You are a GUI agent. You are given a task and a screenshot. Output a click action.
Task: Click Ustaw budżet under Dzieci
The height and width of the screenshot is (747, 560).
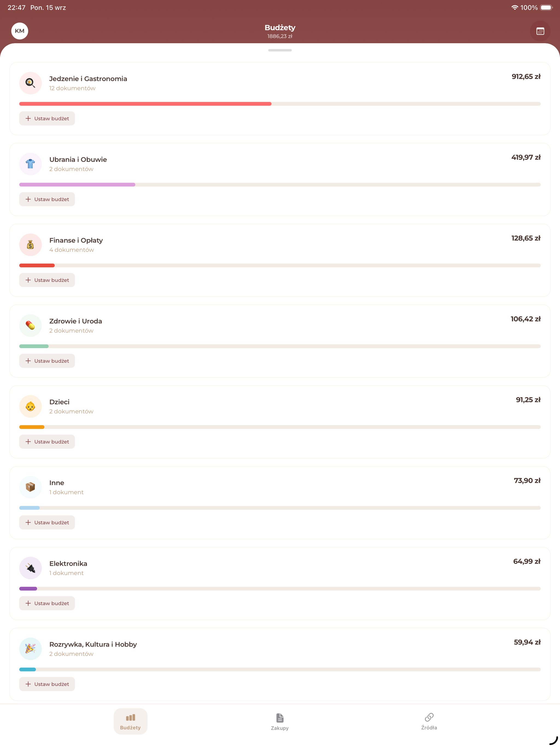47,442
